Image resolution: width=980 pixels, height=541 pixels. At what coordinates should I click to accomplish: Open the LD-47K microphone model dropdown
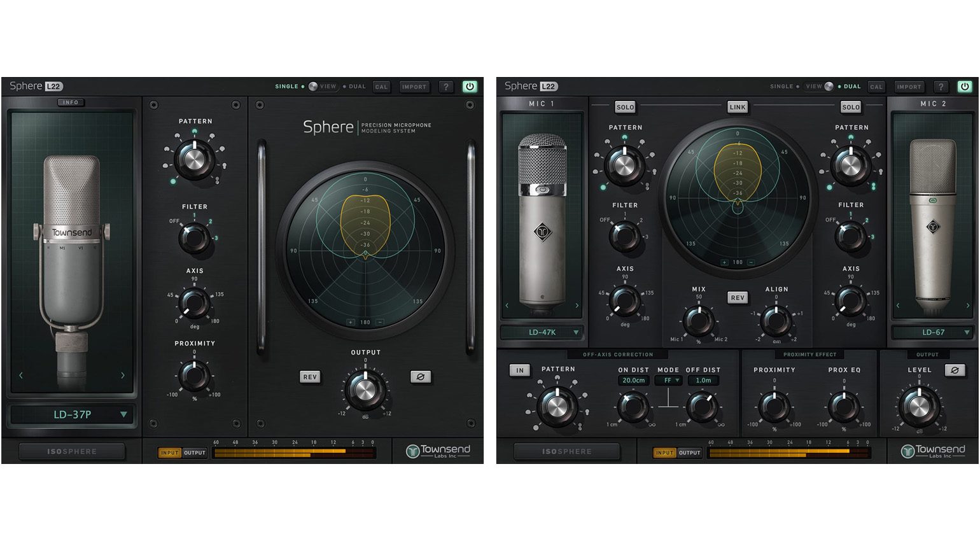(542, 332)
